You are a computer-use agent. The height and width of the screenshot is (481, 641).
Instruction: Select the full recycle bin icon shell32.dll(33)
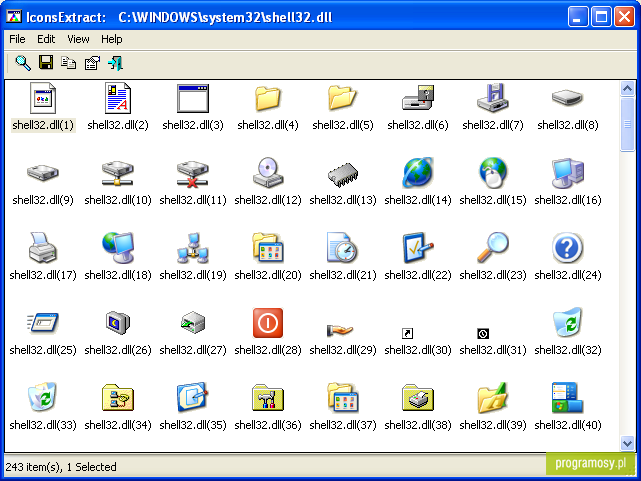(43, 396)
